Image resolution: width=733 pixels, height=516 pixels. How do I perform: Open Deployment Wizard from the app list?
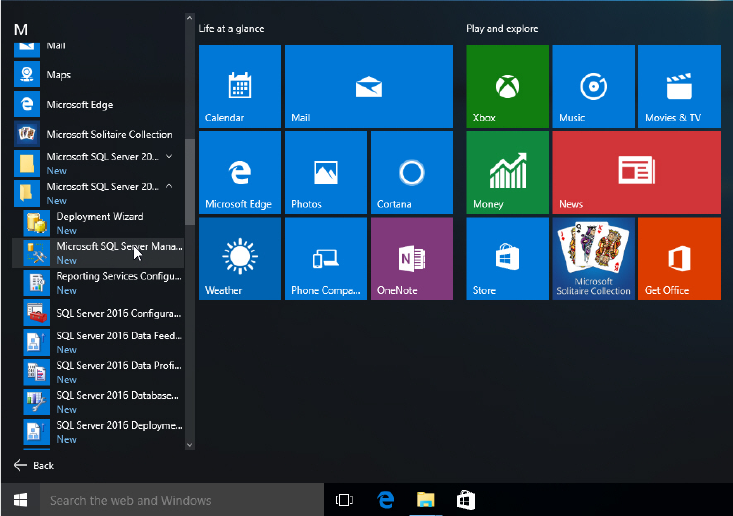click(99, 222)
